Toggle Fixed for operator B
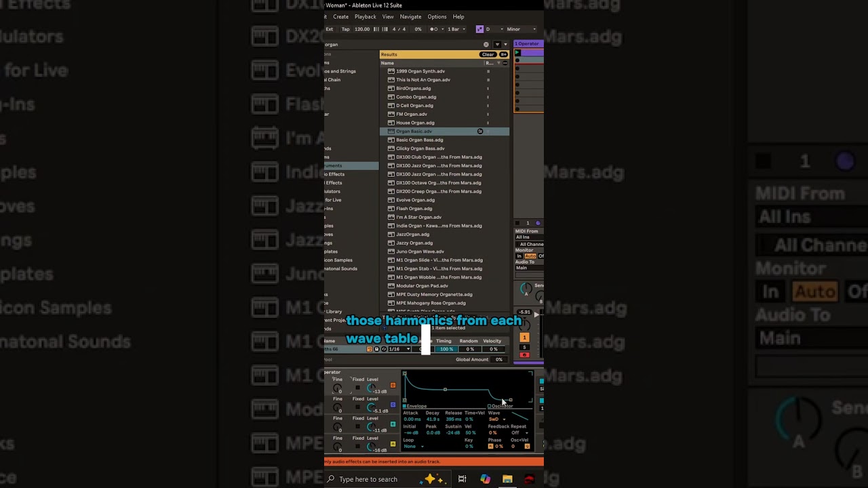The height and width of the screenshot is (488, 868). pos(357,426)
